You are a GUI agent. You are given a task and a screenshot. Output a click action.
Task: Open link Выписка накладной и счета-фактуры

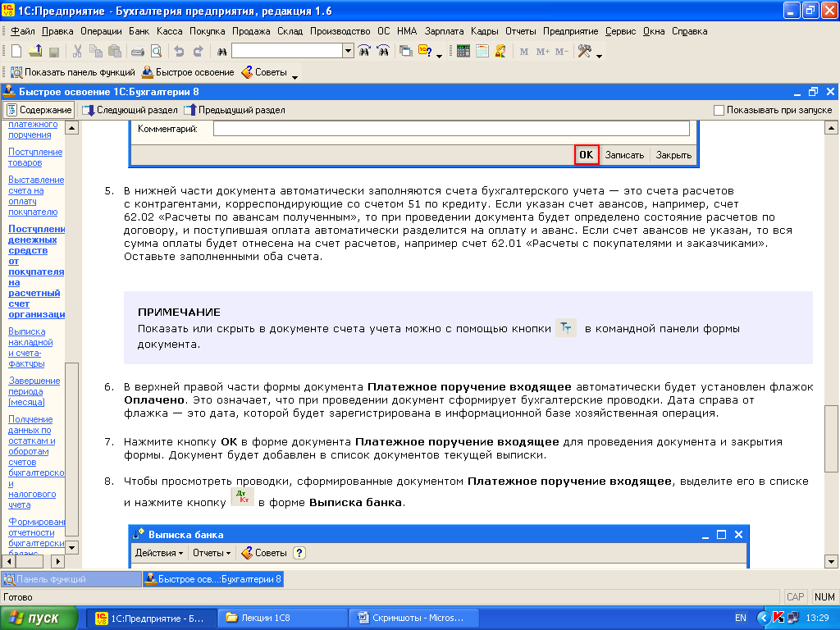[x=30, y=347]
